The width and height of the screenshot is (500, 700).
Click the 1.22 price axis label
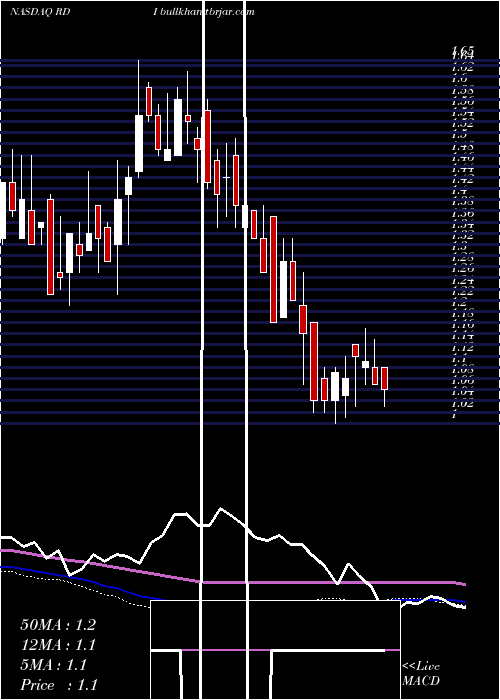(462, 292)
